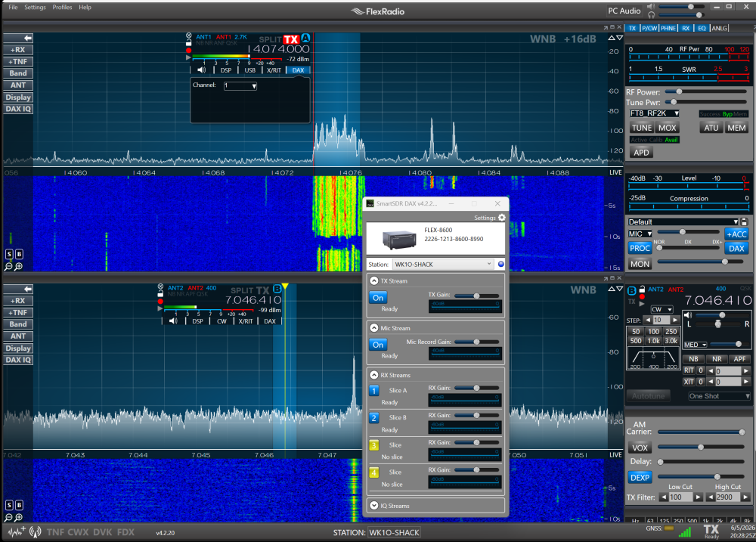Close Slice B with X icon
Image resolution: width=756 pixels, height=542 pixels.
160,286
